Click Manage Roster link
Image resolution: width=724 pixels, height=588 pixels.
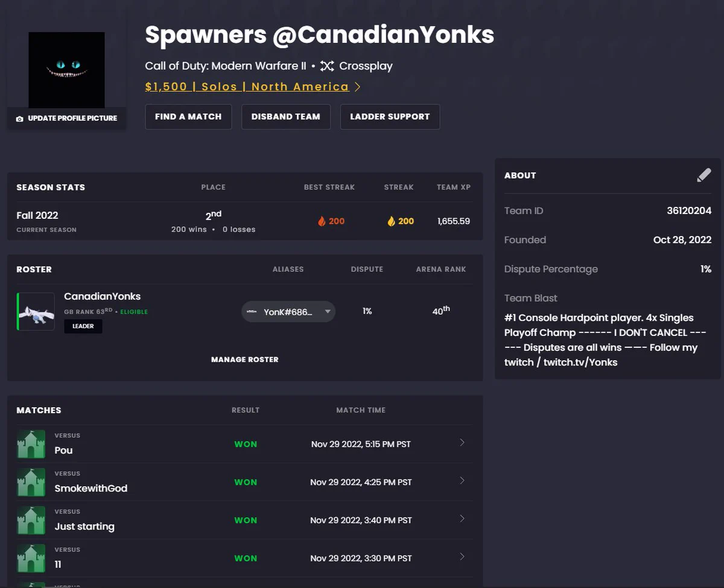click(245, 359)
